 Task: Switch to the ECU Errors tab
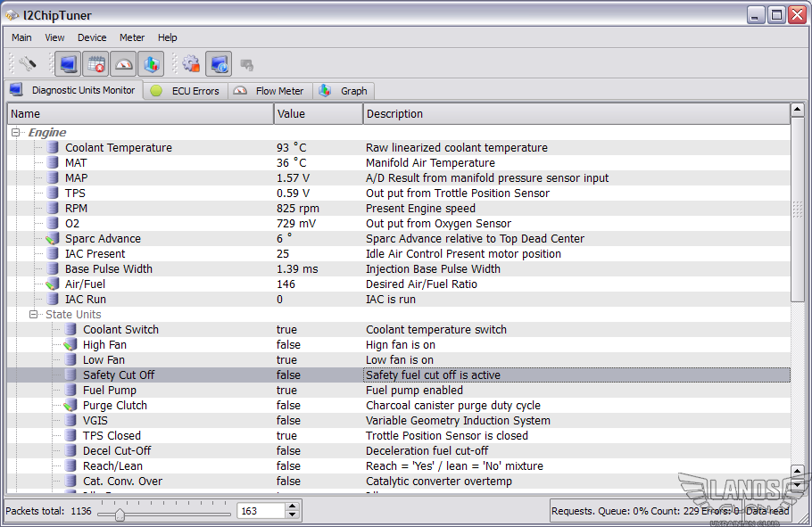click(185, 91)
